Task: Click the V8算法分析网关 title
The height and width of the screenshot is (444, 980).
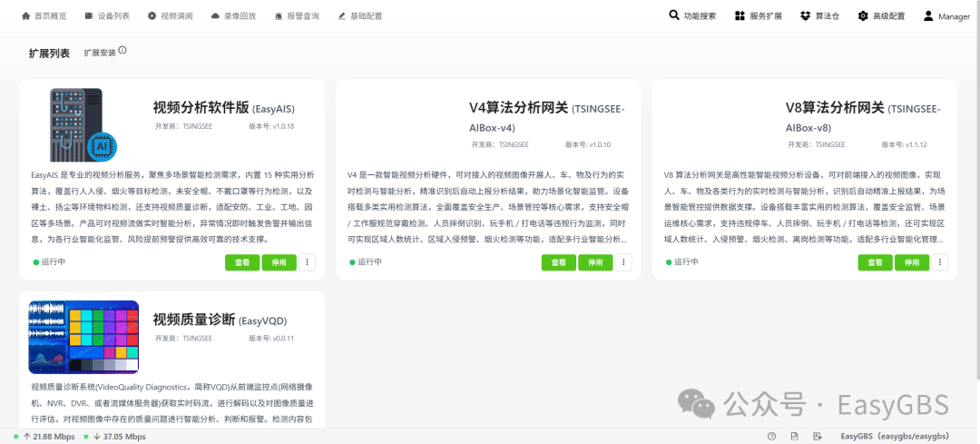Action: 863,117
